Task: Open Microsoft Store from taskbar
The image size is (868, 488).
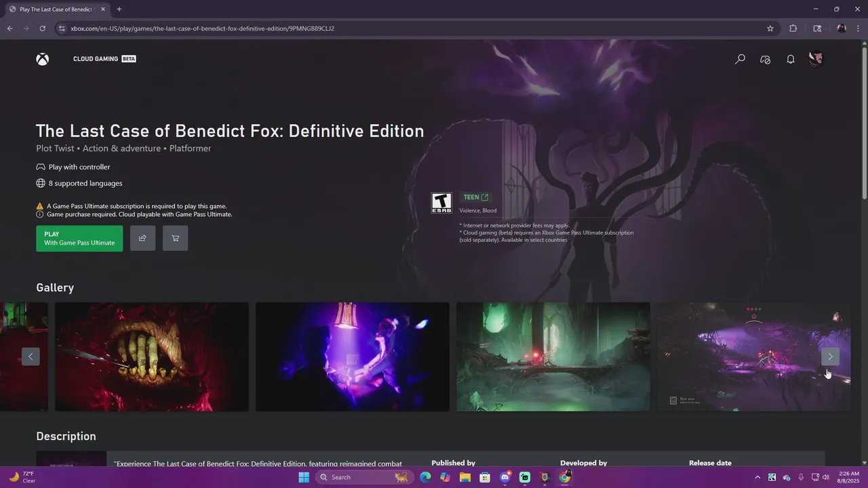Action: tap(485, 477)
